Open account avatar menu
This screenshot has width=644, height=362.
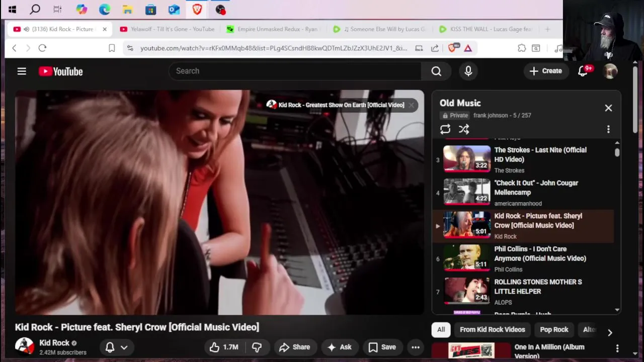click(x=611, y=71)
